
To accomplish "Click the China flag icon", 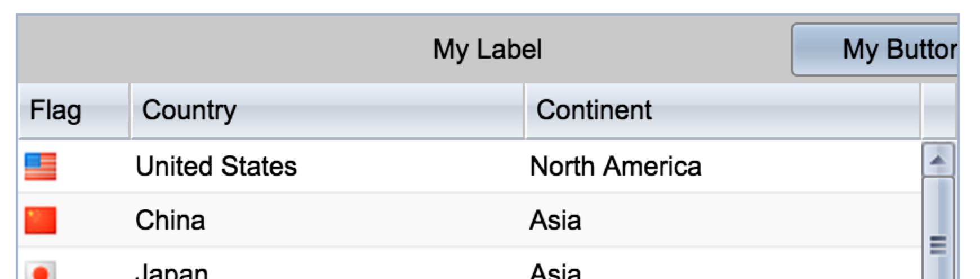I will pos(41,220).
